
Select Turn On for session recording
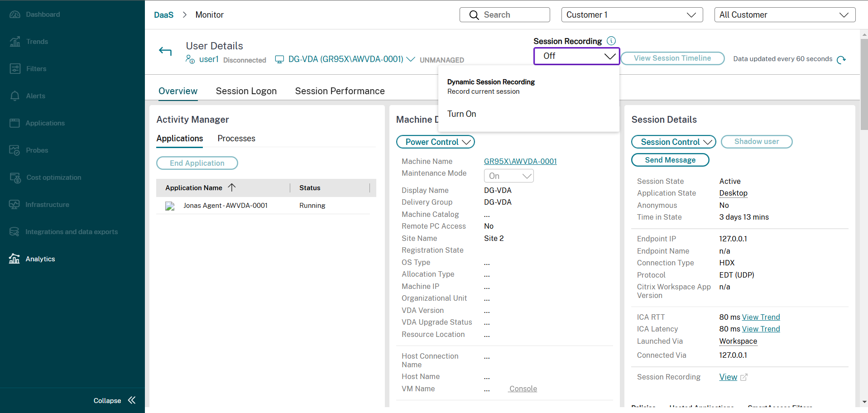[x=461, y=114]
